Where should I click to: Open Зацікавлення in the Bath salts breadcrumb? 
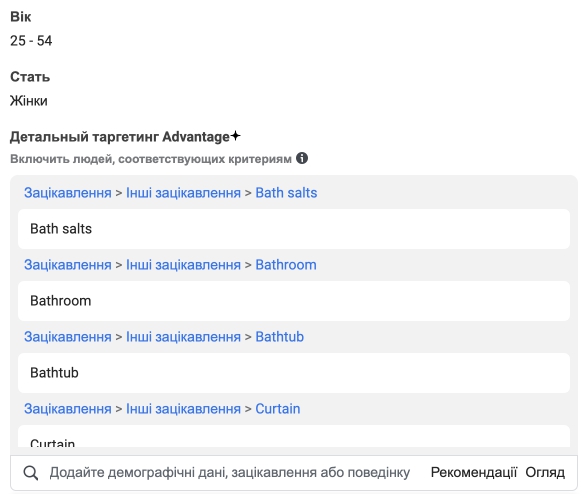click(x=68, y=193)
